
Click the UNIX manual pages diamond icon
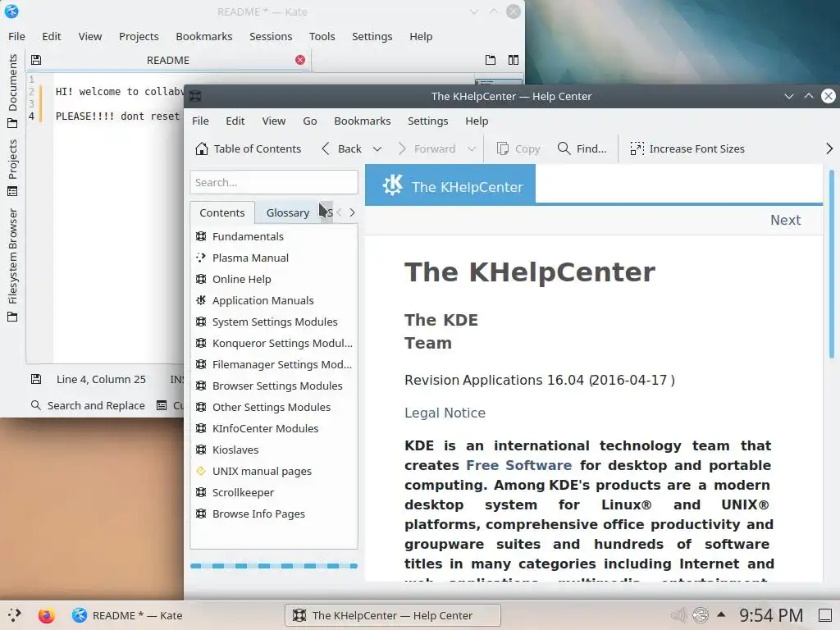pyautogui.click(x=201, y=471)
